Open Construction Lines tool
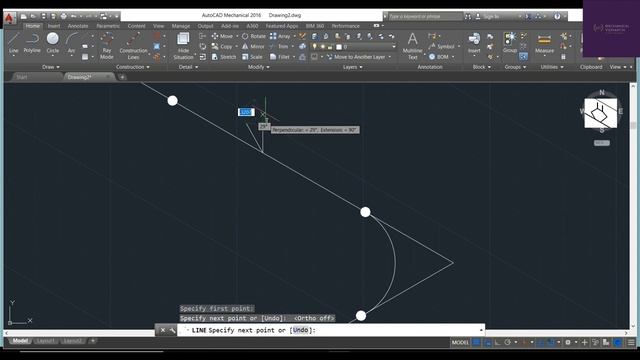This screenshot has height=360, width=640. pos(133,46)
